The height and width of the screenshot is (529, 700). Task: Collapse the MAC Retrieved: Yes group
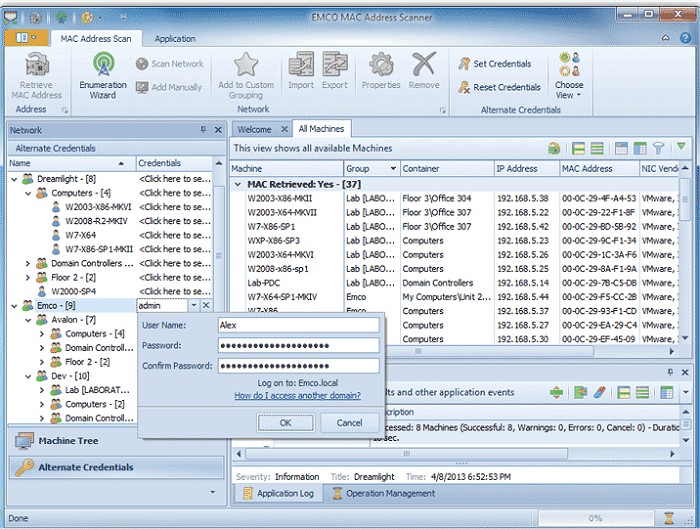click(239, 184)
